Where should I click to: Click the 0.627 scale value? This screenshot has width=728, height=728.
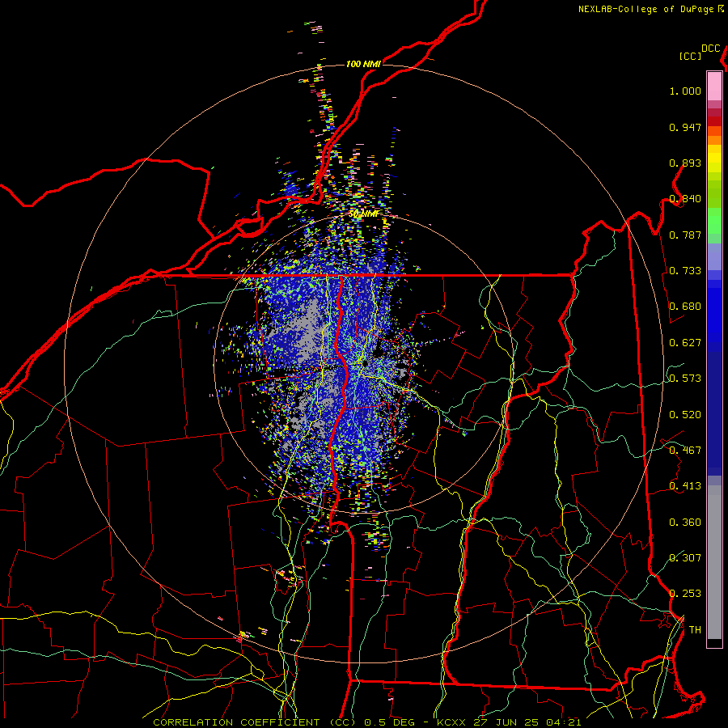[685, 343]
